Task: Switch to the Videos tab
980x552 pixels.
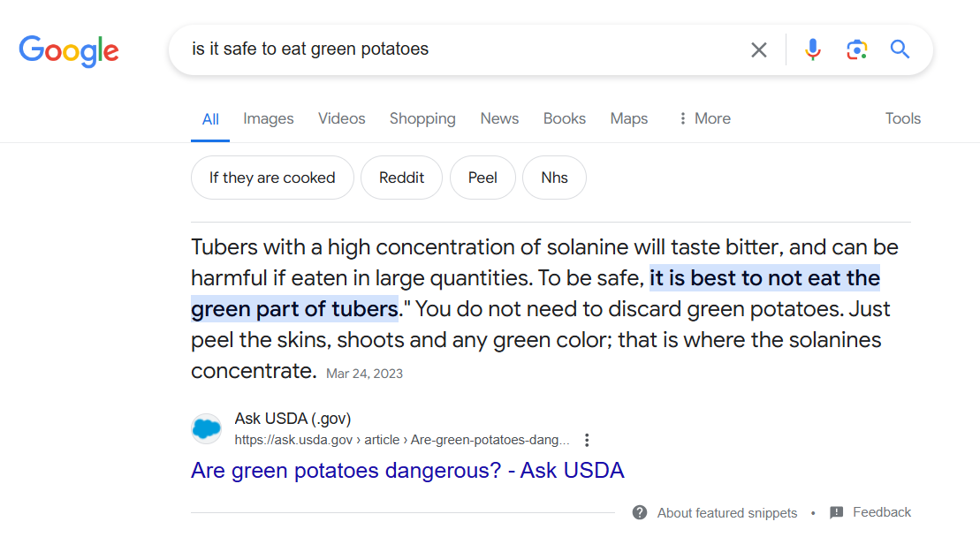Action: [x=342, y=118]
